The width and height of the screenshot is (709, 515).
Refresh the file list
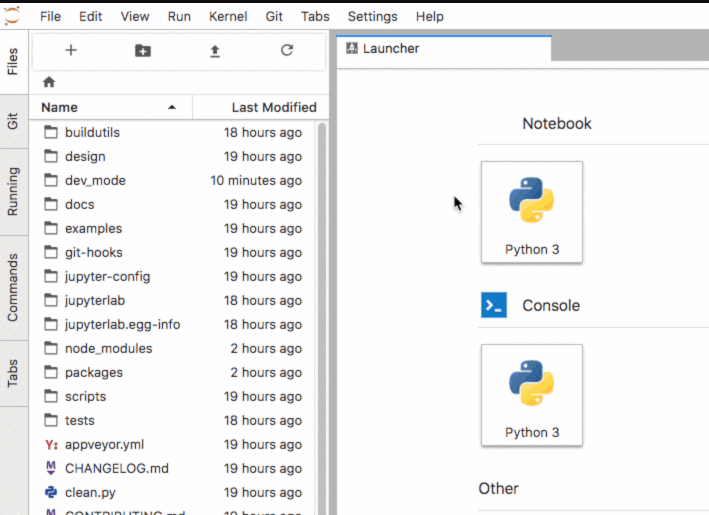287,50
